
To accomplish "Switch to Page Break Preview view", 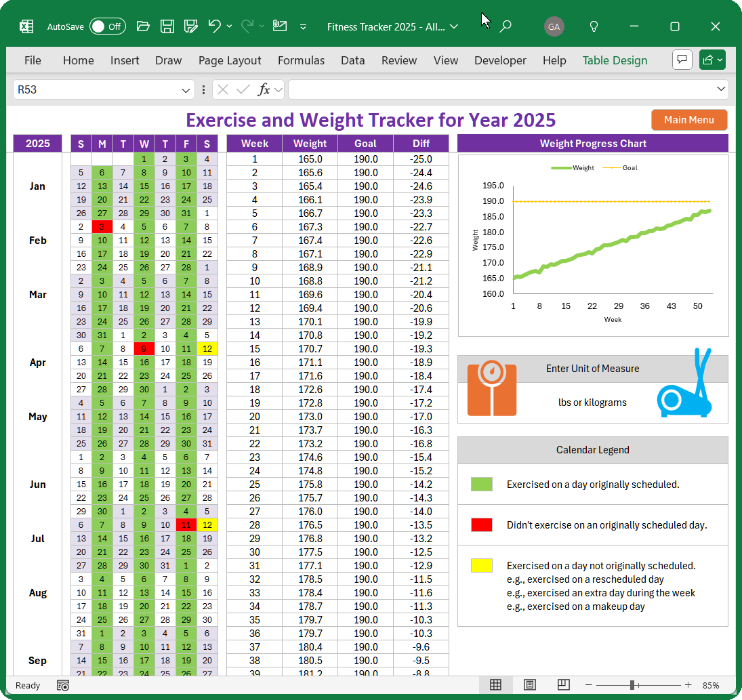I will [x=563, y=685].
